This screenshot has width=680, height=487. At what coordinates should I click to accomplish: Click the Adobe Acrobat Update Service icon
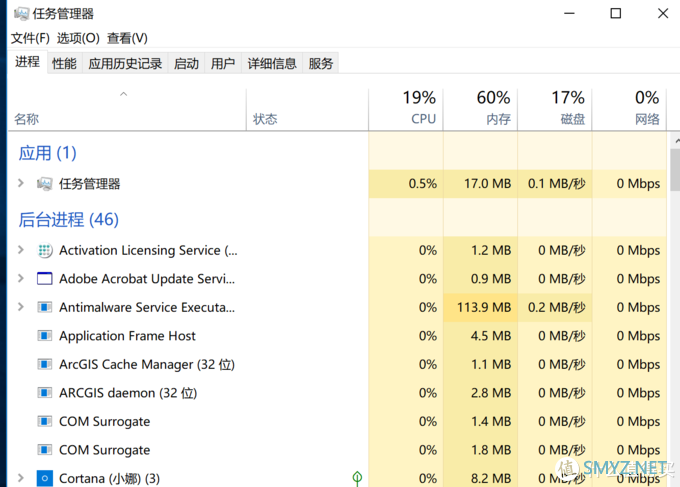coord(45,278)
